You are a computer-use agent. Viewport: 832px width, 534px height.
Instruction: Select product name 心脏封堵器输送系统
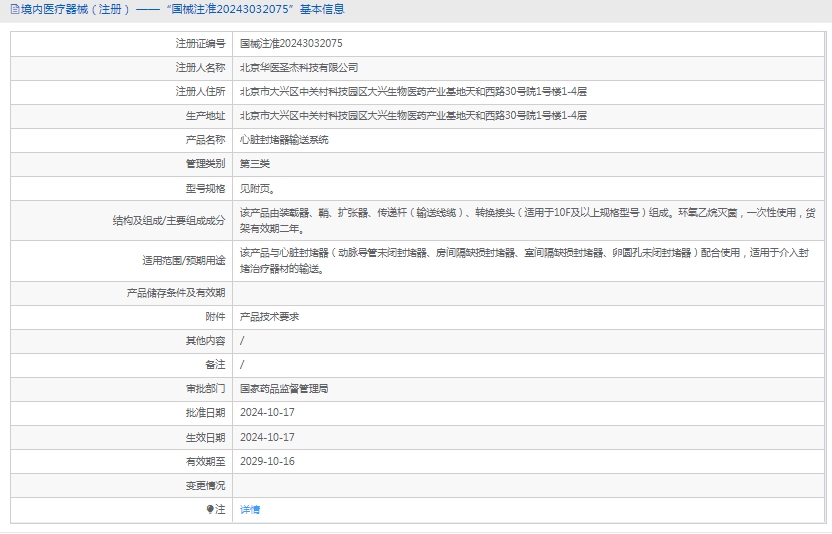point(284,140)
